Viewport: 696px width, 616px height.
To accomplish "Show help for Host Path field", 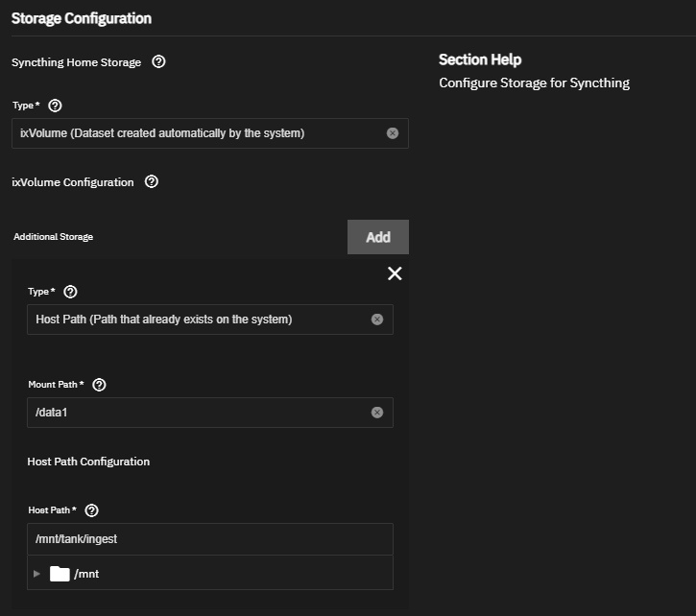I will [92, 510].
